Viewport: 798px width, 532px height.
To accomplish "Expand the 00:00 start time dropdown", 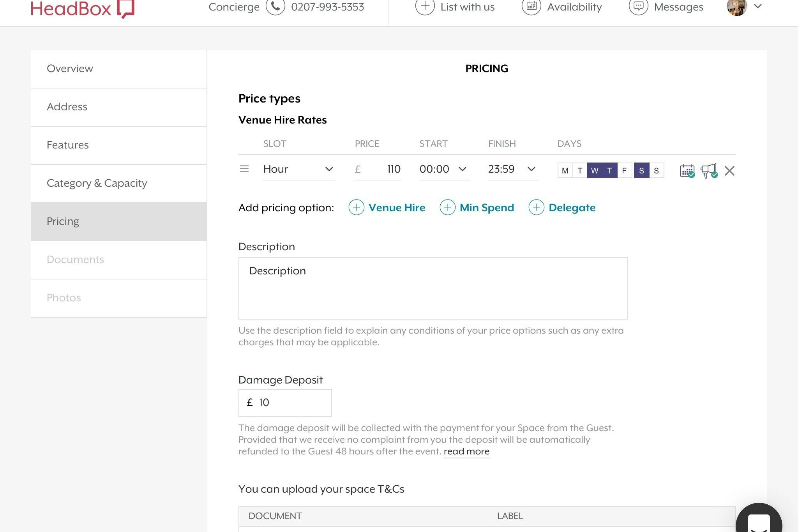I will pos(444,169).
